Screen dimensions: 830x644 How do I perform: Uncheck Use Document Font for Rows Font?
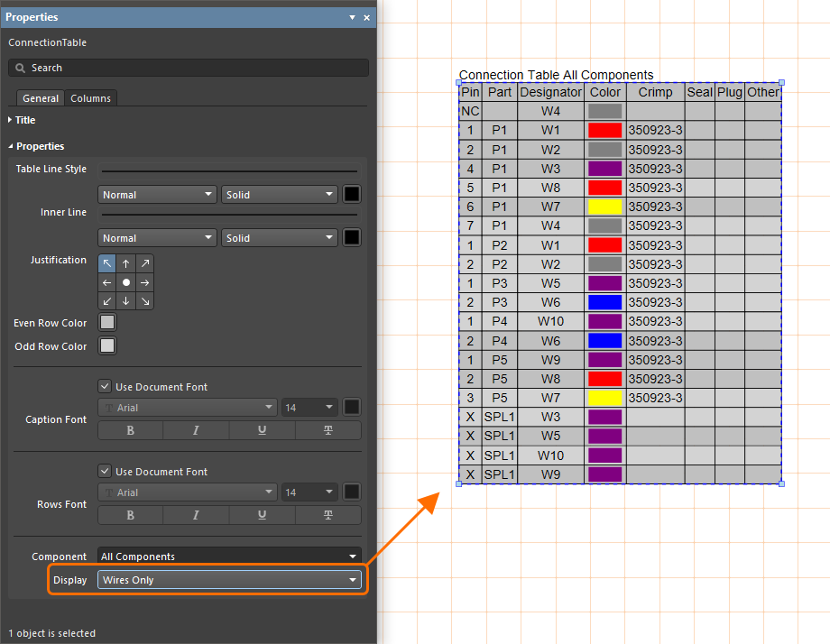coord(106,472)
